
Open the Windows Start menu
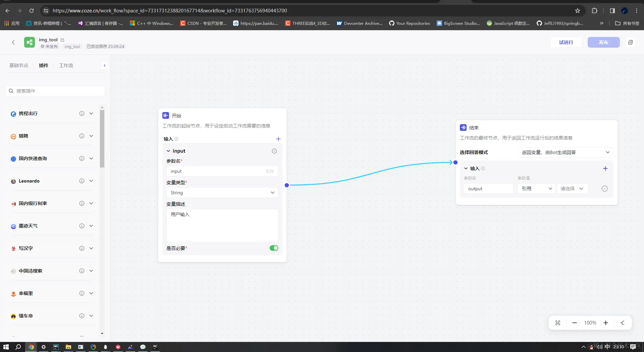pos(6,347)
